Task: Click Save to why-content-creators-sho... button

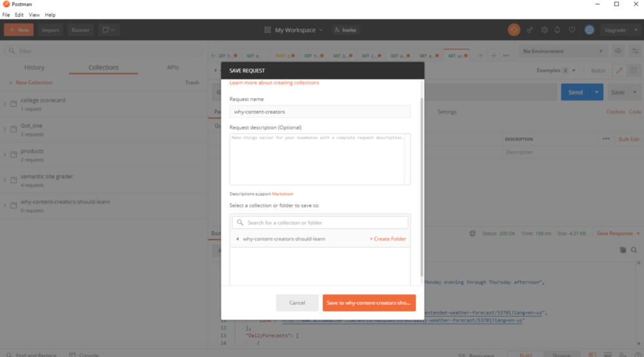Action: click(369, 303)
